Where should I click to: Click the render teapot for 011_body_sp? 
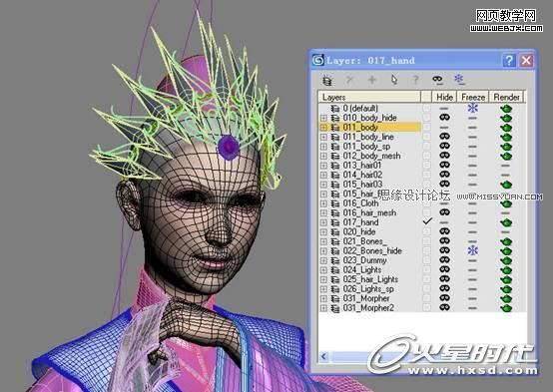[x=506, y=147]
